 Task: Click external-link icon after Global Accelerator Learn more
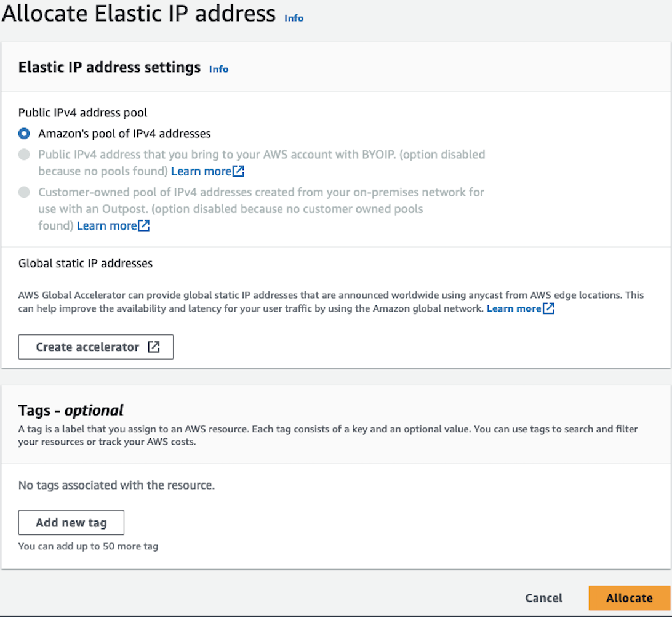[x=549, y=308]
